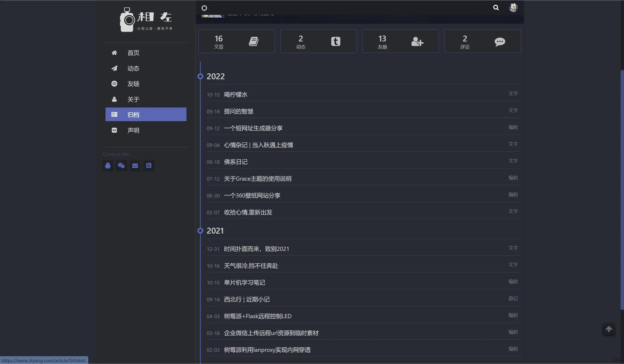Click the book icon in 文章 card
Screen dimensions: 624x364
point(253,41)
